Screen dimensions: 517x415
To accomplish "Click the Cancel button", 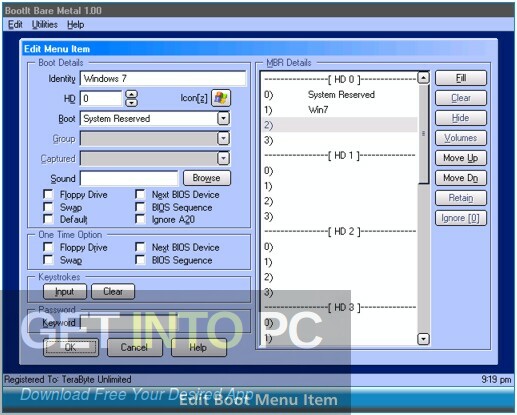I will (x=135, y=347).
